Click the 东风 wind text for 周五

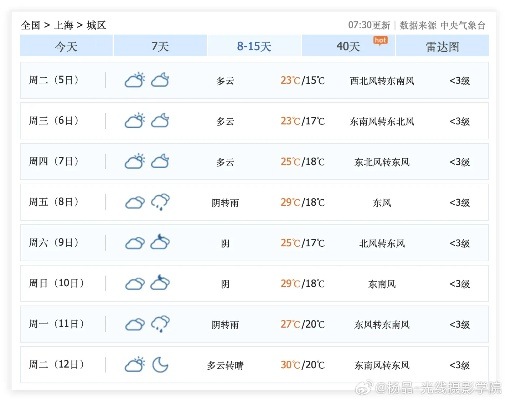pyautogui.click(x=382, y=203)
